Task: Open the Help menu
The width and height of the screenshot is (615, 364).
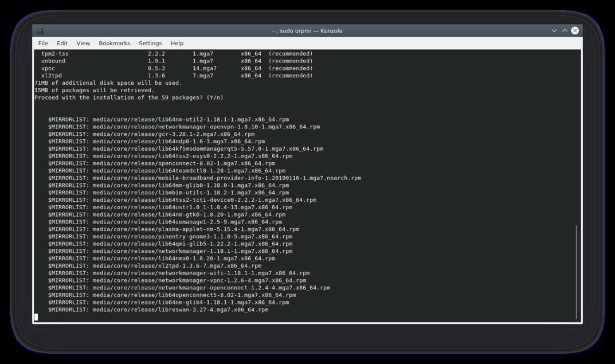Action: [x=177, y=43]
